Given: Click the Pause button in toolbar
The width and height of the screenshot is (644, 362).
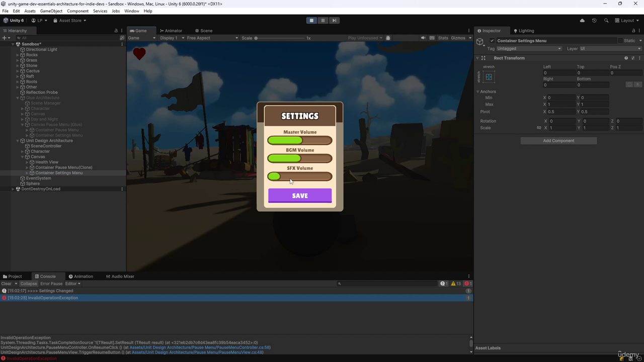Looking at the screenshot, I should click(323, 21).
